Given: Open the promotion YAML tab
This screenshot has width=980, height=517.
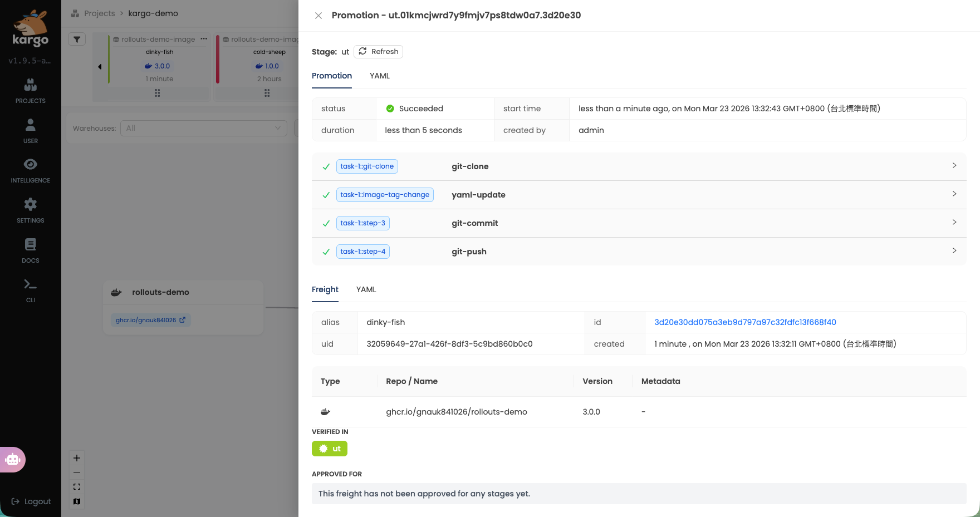Looking at the screenshot, I should click(380, 76).
